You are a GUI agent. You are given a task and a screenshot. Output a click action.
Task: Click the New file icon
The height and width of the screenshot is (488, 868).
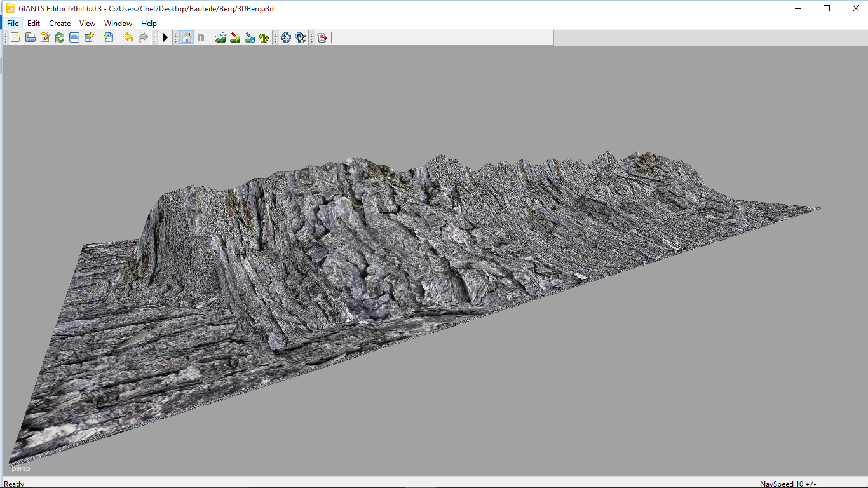(x=15, y=37)
